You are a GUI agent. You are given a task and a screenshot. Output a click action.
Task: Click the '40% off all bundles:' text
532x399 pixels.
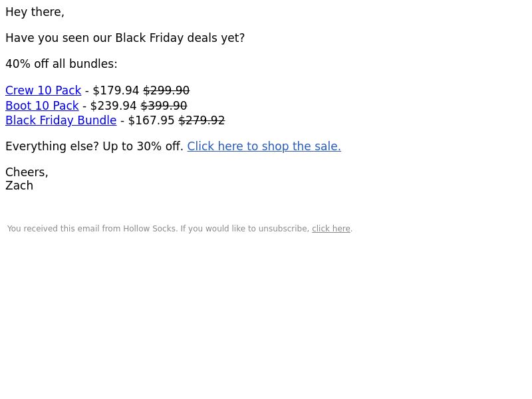[61, 64]
